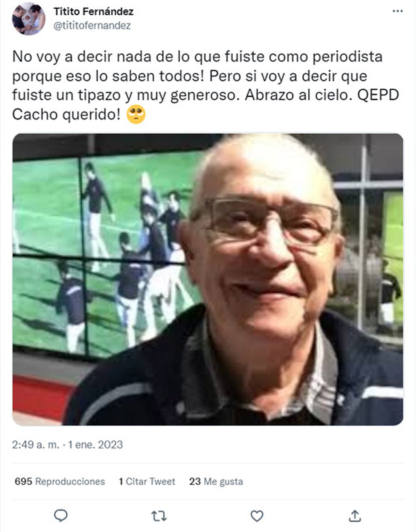Retweet this post with the retweet icon
The width and height of the screenshot is (417, 532).
[x=159, y=516]
